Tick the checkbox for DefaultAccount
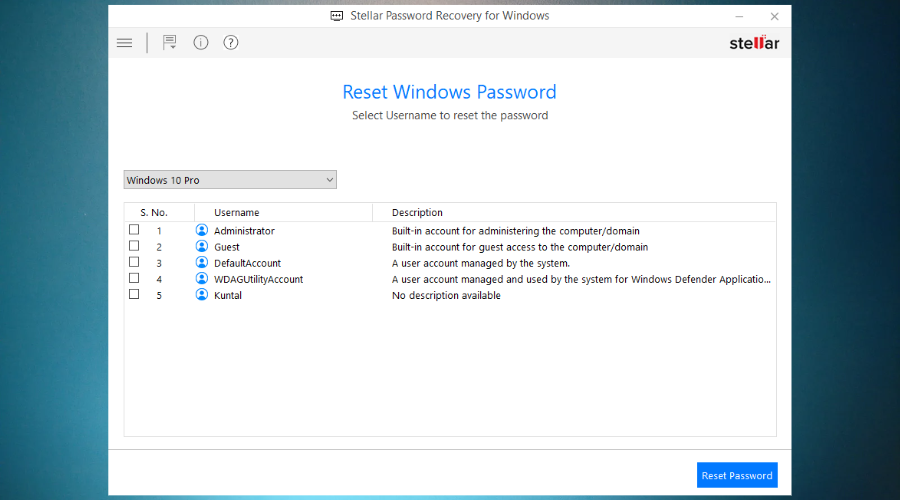900x500 pixels. [134, 262]
